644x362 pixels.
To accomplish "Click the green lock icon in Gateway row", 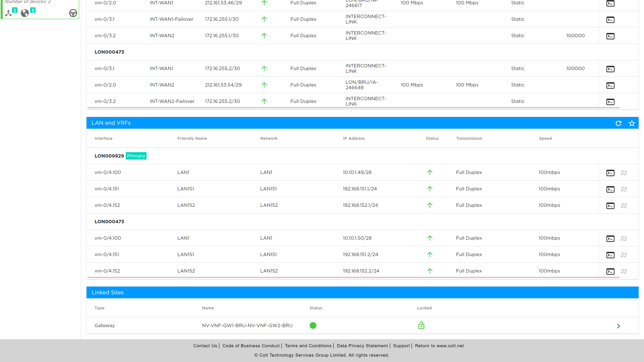I will [x=421, y=325].
